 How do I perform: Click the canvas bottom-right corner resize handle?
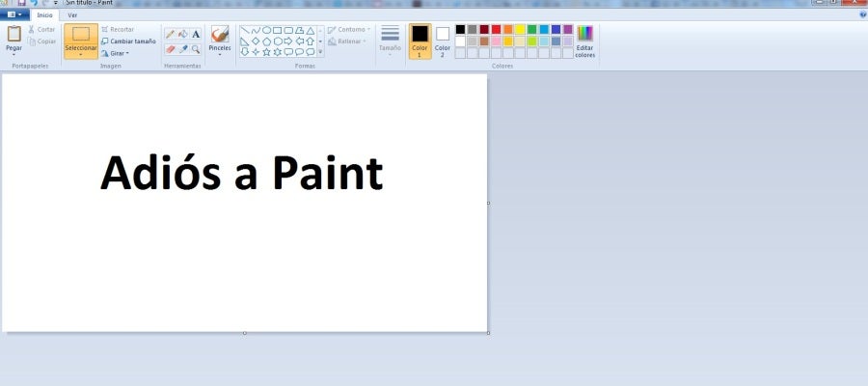click(x=488, y=333)
